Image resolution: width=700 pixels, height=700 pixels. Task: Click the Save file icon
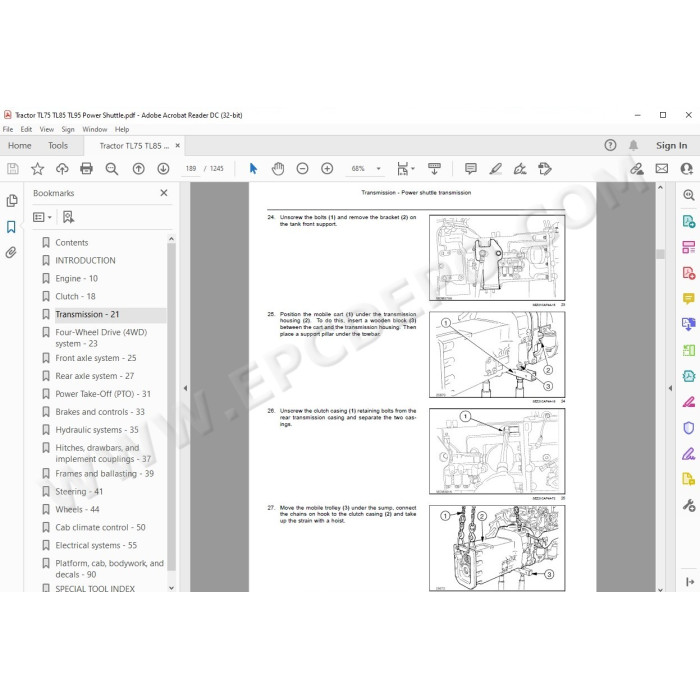pyautogui.click(x=12, y=169)
